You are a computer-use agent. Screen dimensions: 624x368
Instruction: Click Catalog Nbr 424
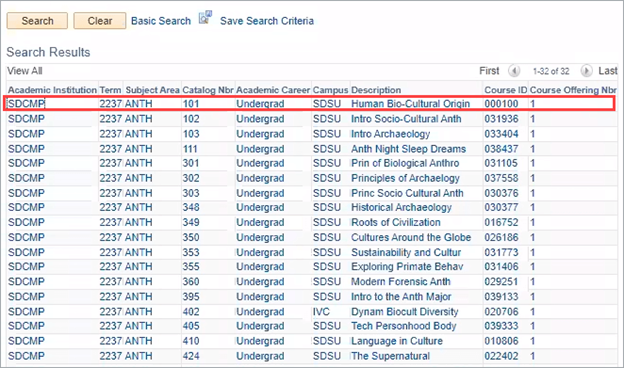pyautogui.click(x=191, y=356)
